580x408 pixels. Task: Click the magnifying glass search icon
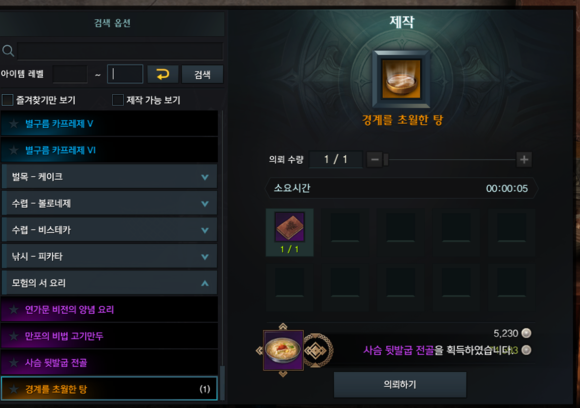pos(8,50)
